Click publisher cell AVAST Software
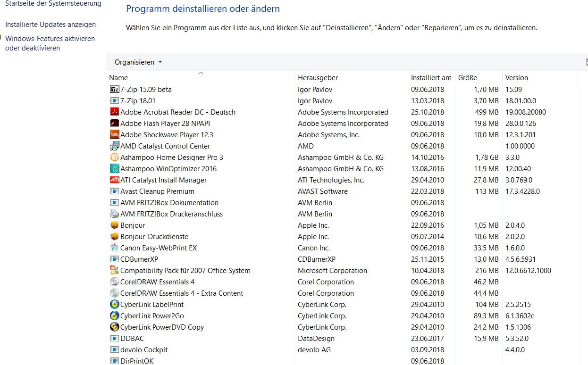The image size is (588, 365). coord(323,191)
